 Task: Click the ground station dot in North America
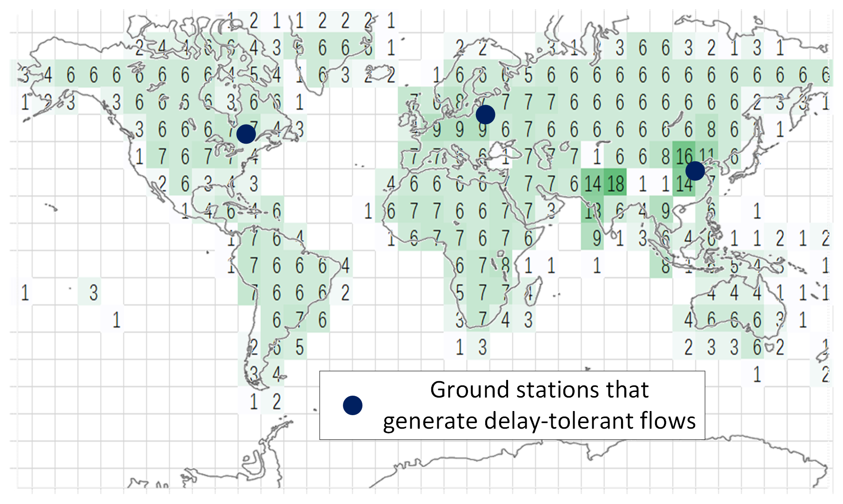[x=246, y=134]
